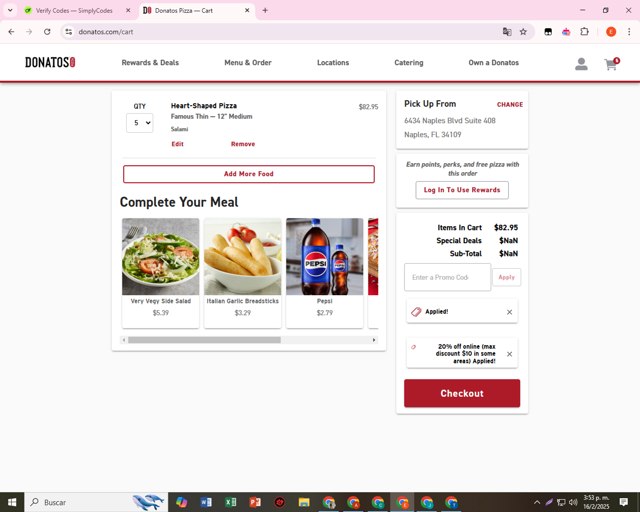Click the carousel scroll right arrow
Image resolution: width=640 pixels, height=512 pixels.
coord(374,340)
